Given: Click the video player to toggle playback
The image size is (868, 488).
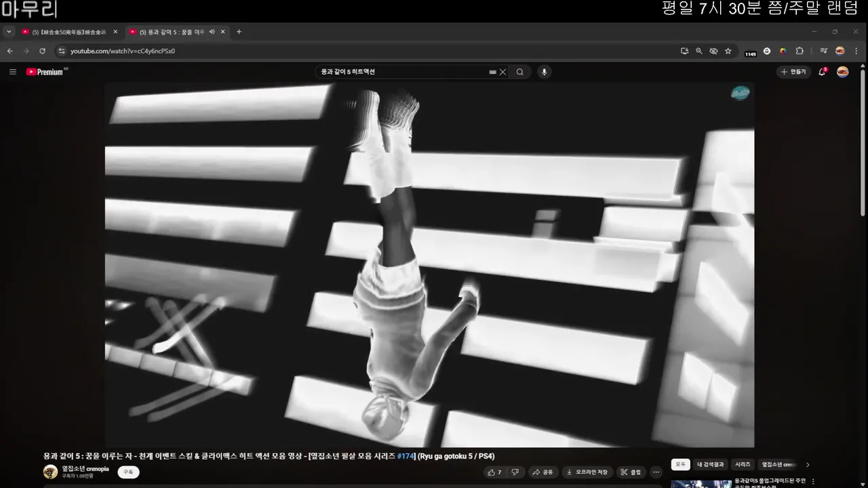Looking at the screenshot, I should click(x=429, y=265).
